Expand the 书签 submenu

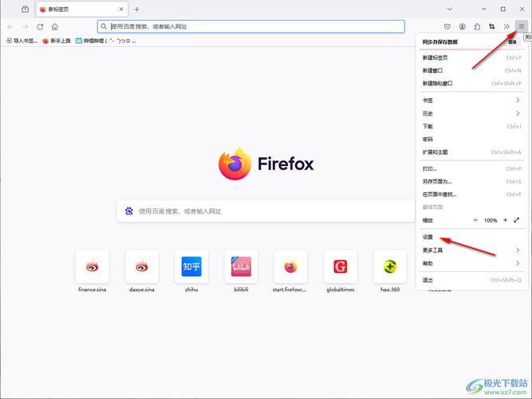click(x=471, y=101)
